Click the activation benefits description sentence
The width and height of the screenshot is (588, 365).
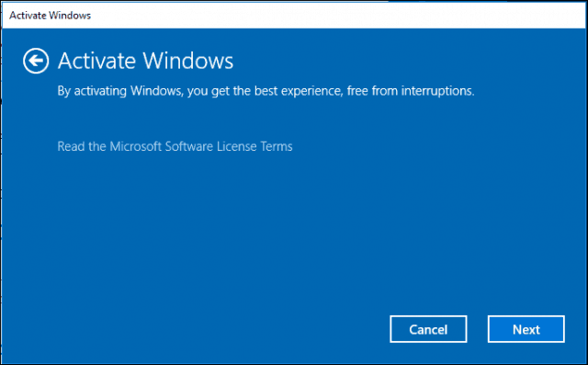tap(266, 91)
